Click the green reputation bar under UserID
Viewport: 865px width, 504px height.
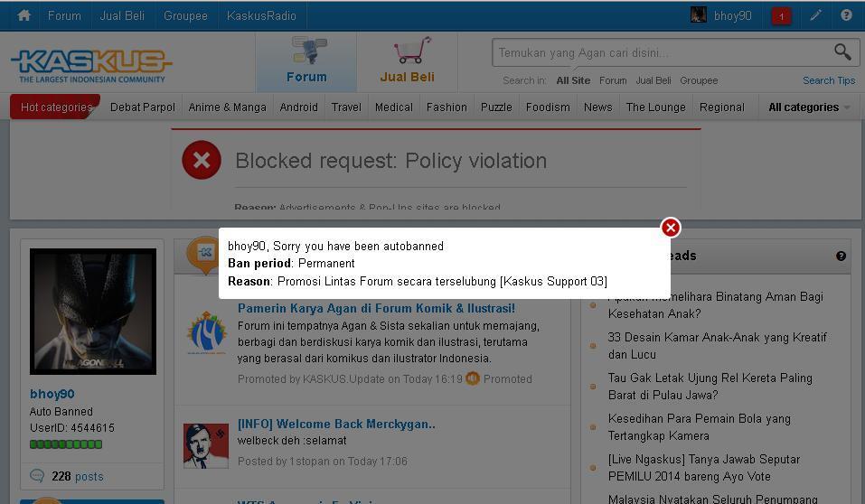tap(66, 444)
